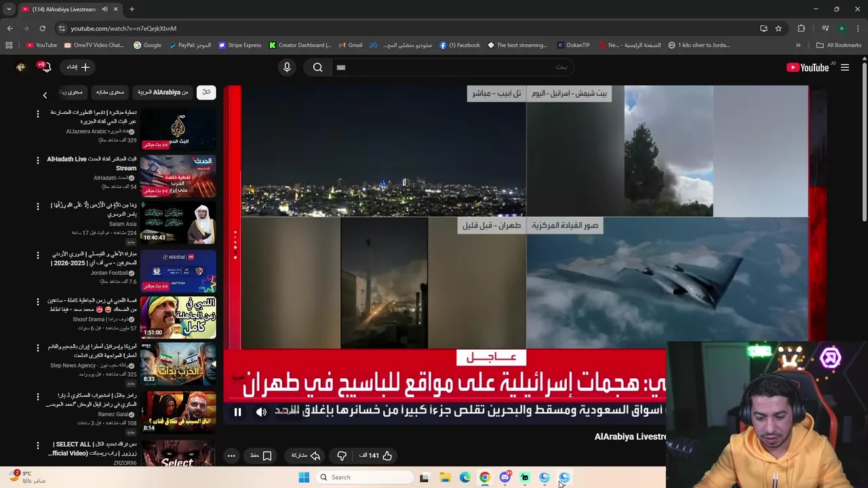Expand hidden bookmarks with the chevron
This screenshot has width=868, height=488.
pyautogui.click(x=798, y=45)
